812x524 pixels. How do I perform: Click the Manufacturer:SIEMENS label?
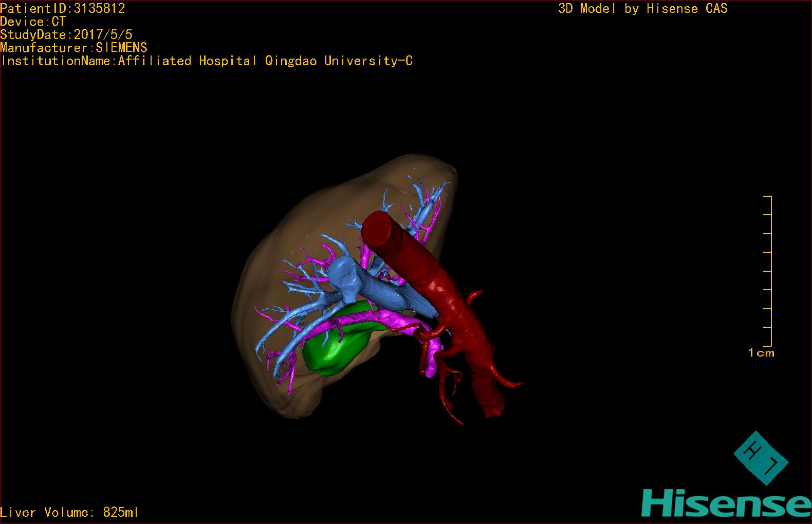[74, 48]
